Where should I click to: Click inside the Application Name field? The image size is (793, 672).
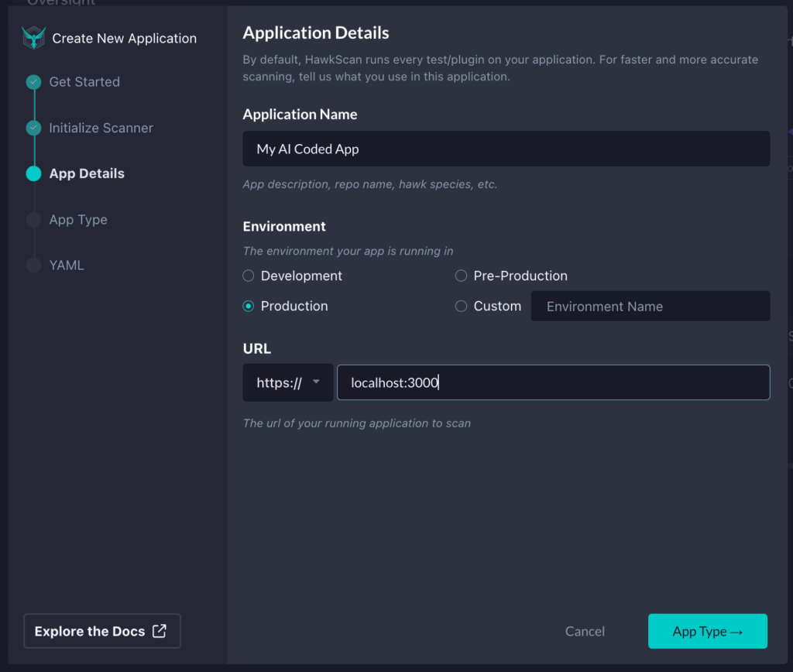506,149
